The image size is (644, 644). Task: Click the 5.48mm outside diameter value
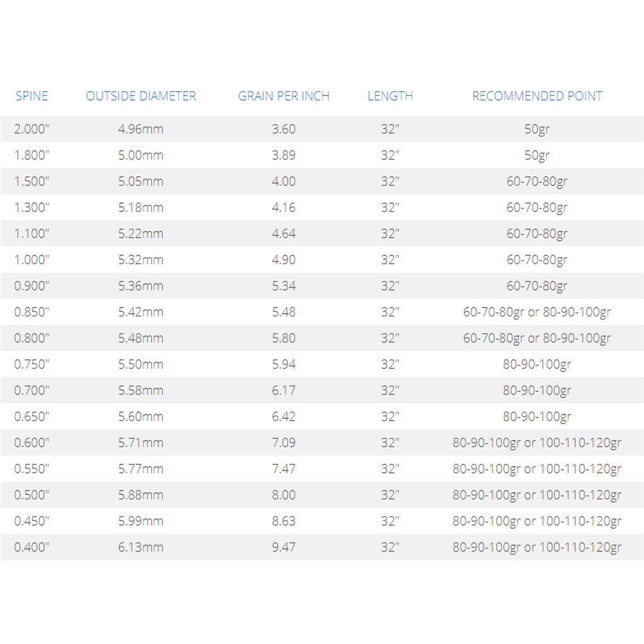tap(141, 338)
